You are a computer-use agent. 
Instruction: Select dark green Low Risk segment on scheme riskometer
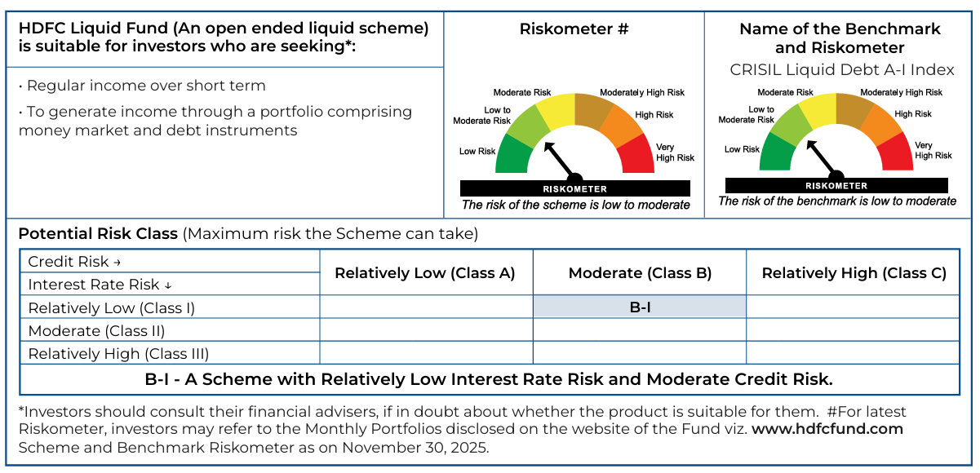point(512,156)
